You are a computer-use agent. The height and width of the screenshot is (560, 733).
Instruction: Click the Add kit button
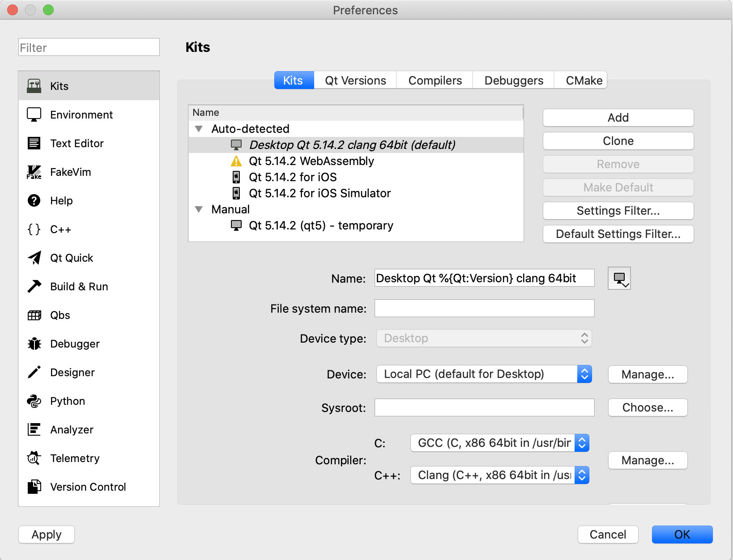pyautogui.click(x=618, y=118)
